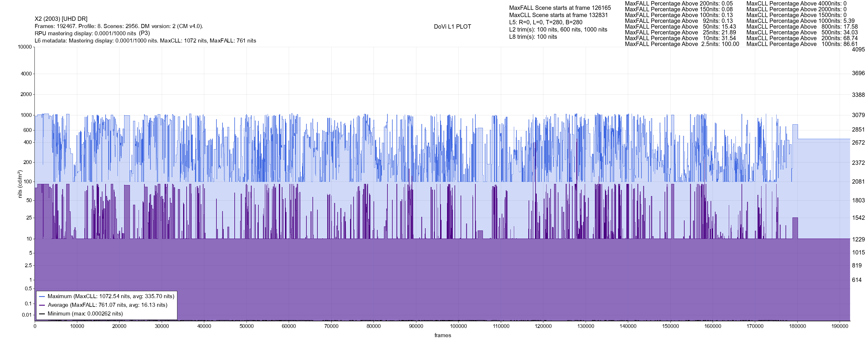Click the 50000 tick on the frames axis
Screen dimensions: 868x347
coord(246,326)
